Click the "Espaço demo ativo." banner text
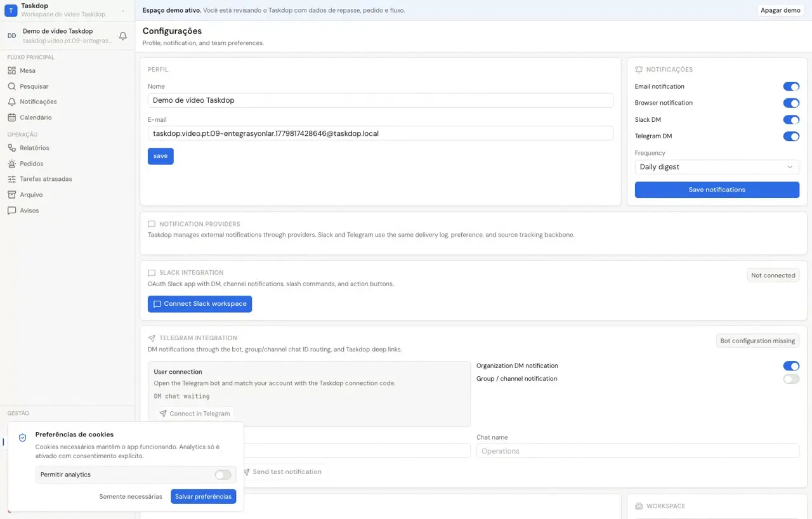 click(x=171, y=10)
